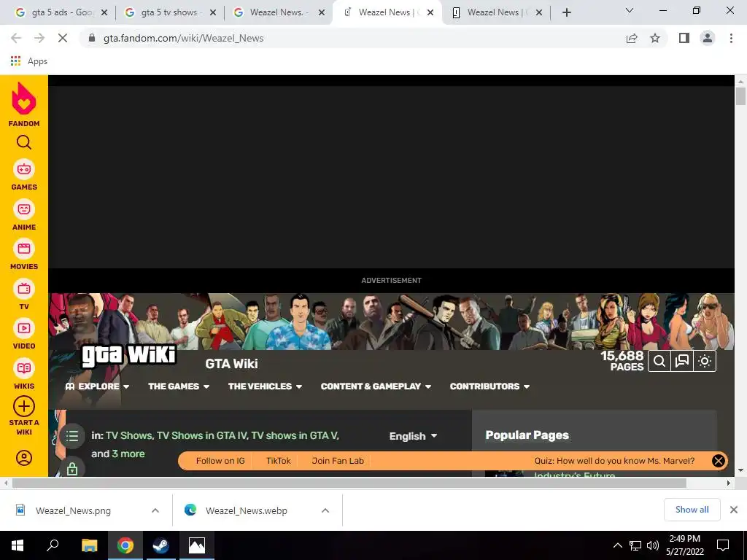Click the vertical scrollbar thumb
This screenshot has width=747, height=560.
[x=740, y=96]
